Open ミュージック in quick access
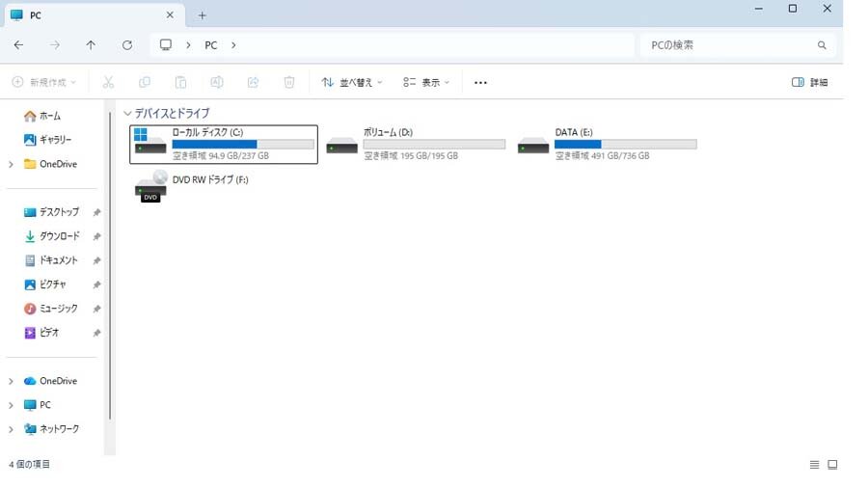This screenshot has height=488, width=868. 51,309
